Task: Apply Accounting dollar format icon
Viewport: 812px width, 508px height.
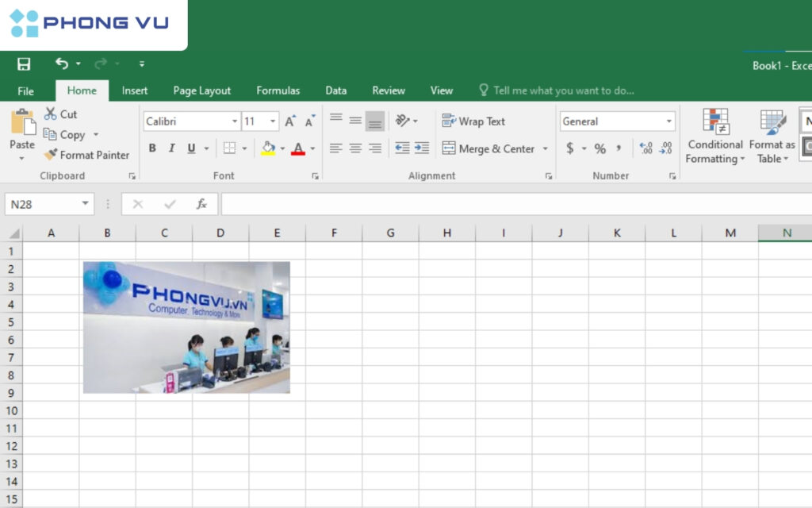Action: [569, 148]
